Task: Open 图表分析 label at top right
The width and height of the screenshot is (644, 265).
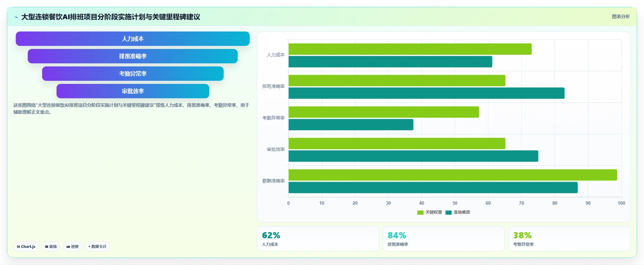Action: pos(621,16)
